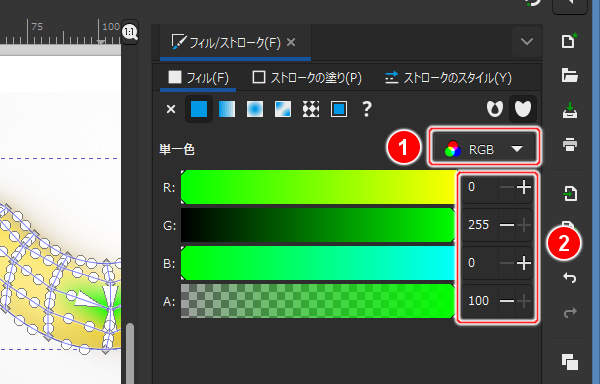Select mesh gradient fill

click(283, 109)
